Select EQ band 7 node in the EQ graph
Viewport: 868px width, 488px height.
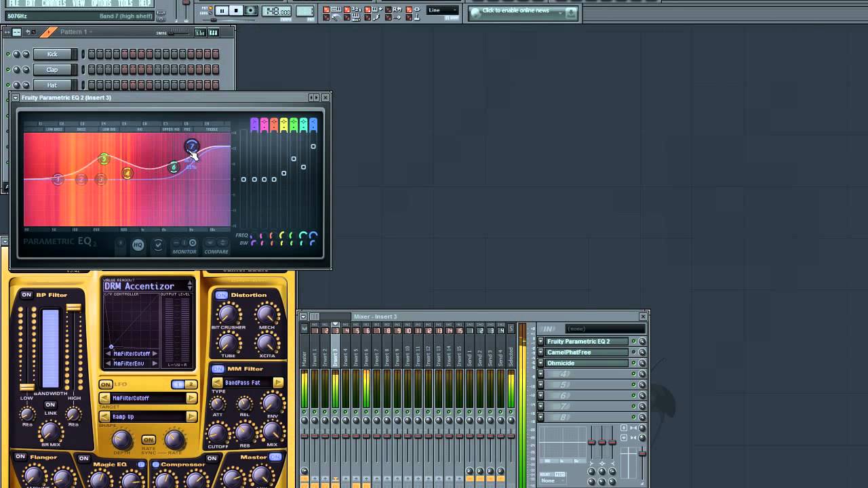(191, 145)
